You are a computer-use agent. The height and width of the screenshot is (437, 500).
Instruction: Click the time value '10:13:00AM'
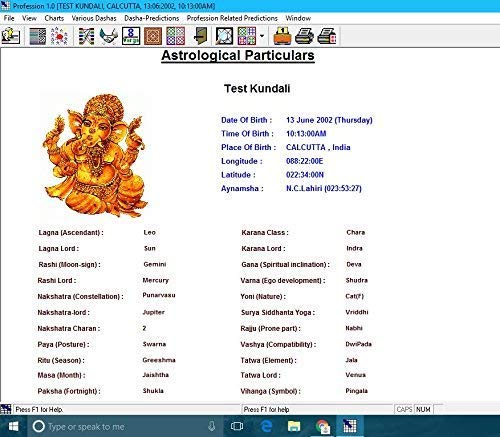tap(306, 134)
